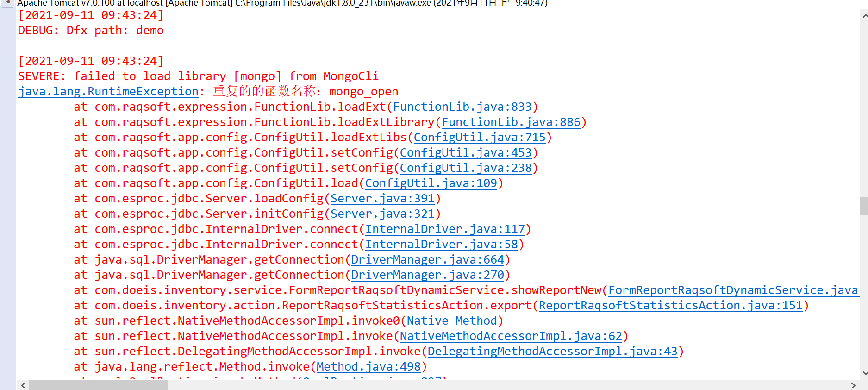Click console scroll up arrow
Image resolution: width=868 pixels, height=390 pixels.
point(864,15)
